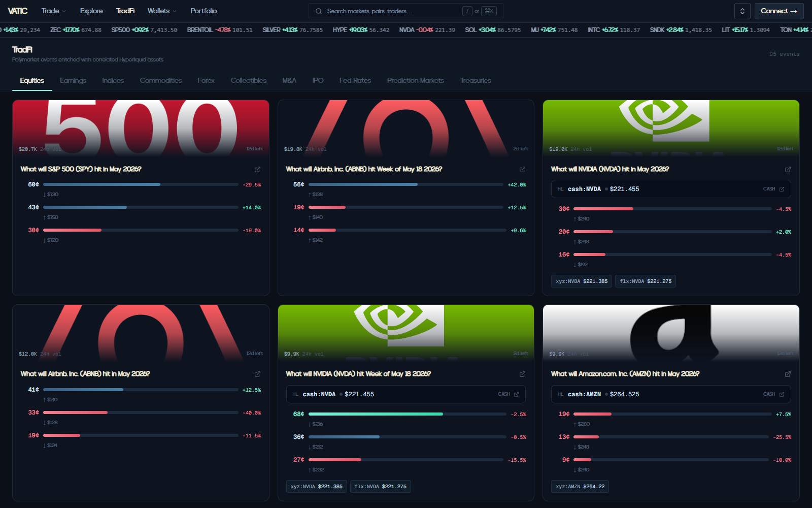Click the HYPE 56.342 ticker item

361,30
